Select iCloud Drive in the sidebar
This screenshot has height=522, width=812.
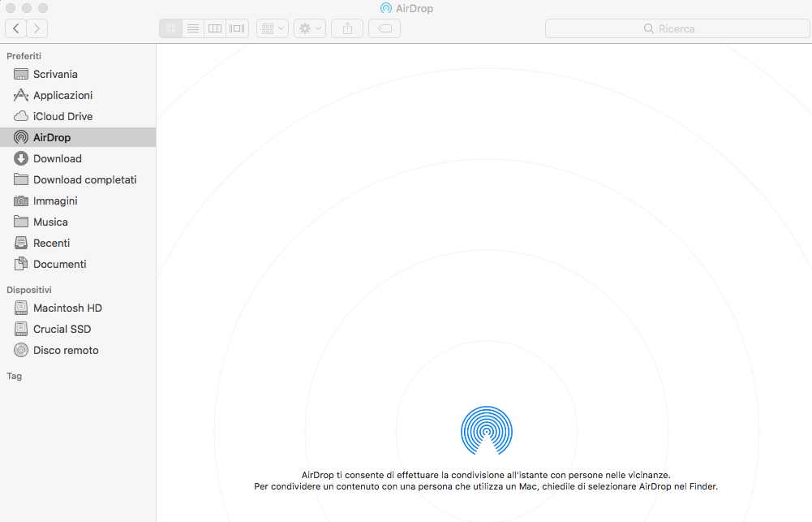(x=62, y=117)
